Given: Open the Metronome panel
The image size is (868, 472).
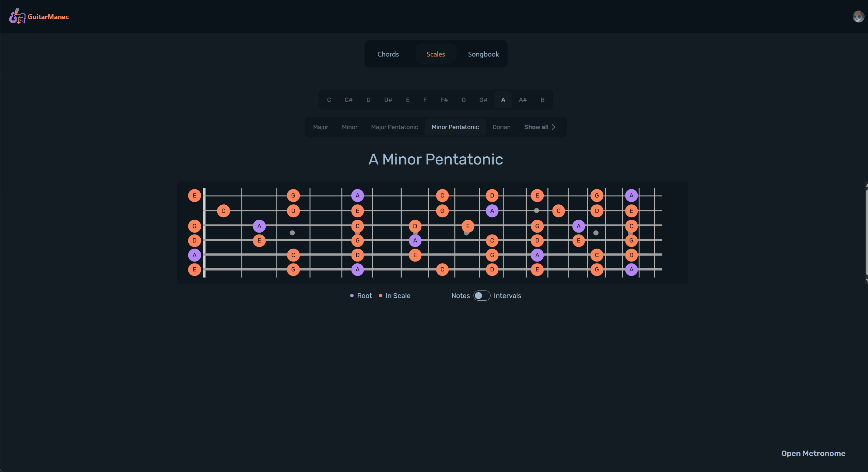Looking at the screenshot, I should pos(813,453).
